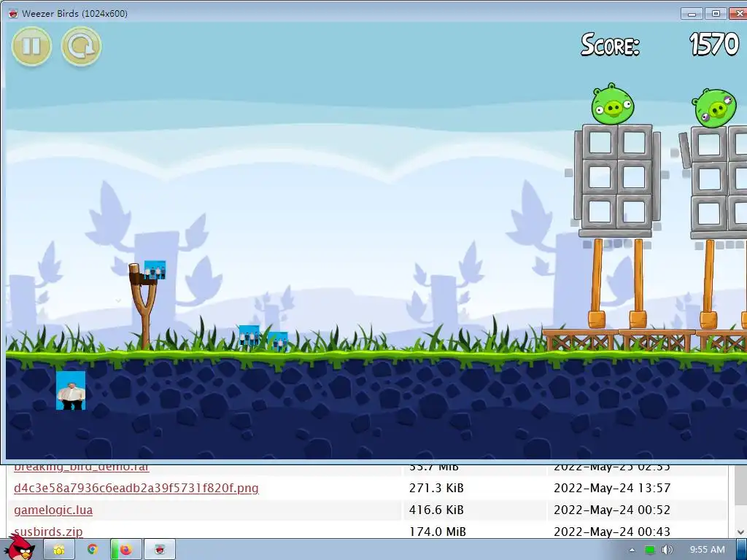Click the bruised green pig on the right tower
Image resolution: width=747 pixels, height=560 pixels.
(713, 108)
